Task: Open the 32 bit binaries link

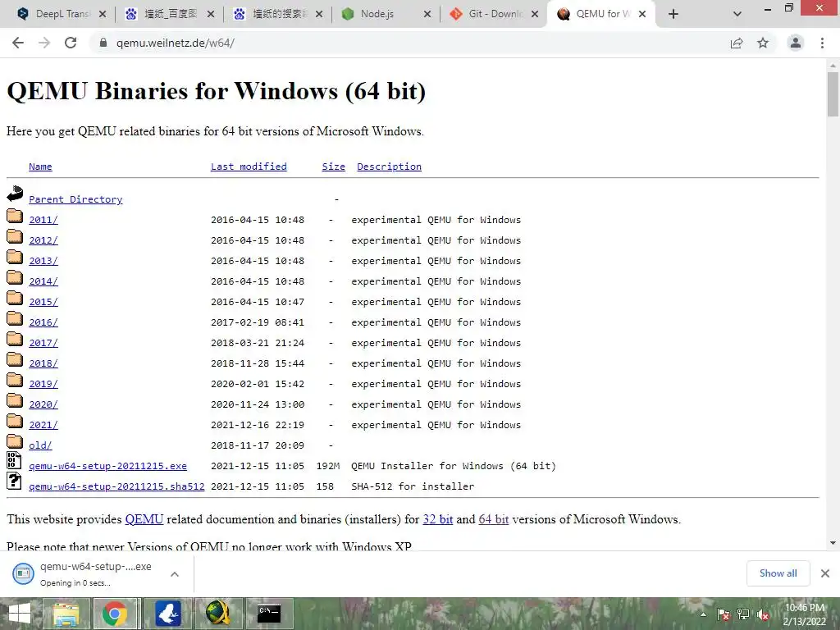Action: 438,519
